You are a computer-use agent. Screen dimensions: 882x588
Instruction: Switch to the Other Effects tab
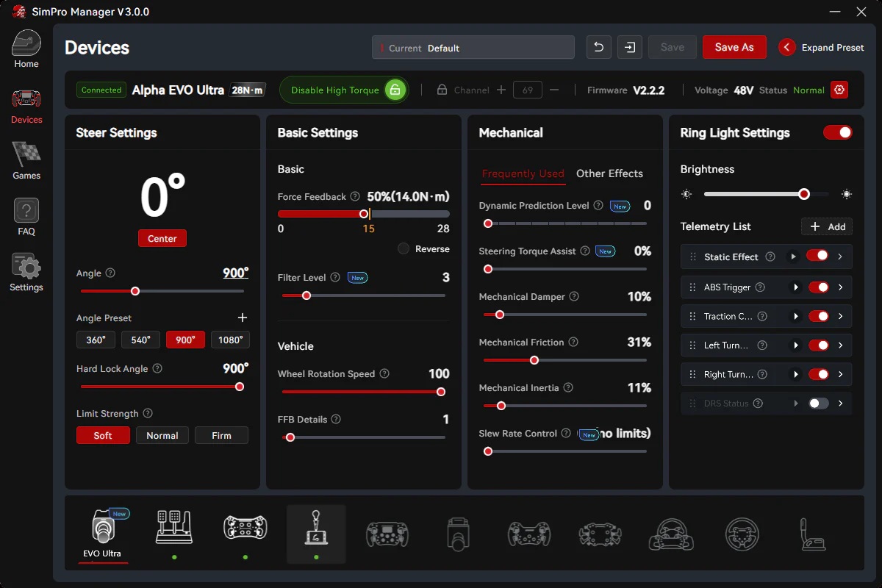609,173
